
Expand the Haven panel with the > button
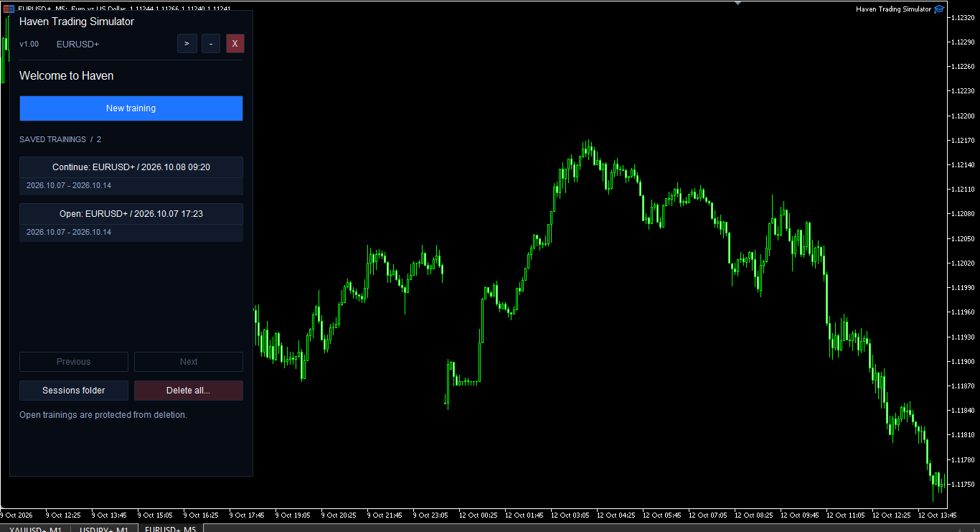click(x=187, y=44)
